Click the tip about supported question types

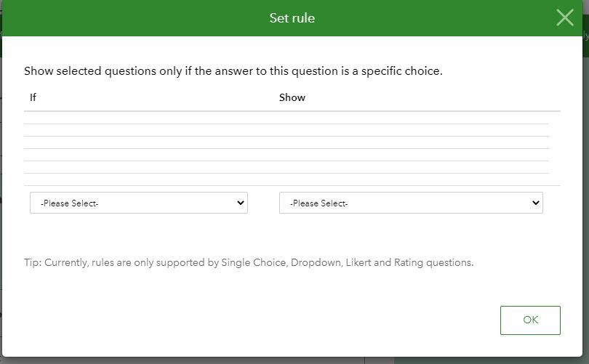[249, 262]
